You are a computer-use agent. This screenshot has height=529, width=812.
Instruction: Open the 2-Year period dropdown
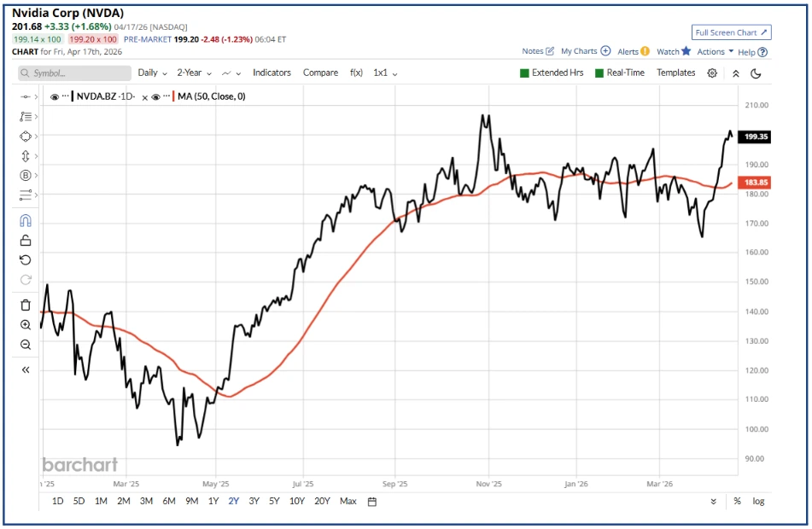pyautogui.click(x=194, y=73)
